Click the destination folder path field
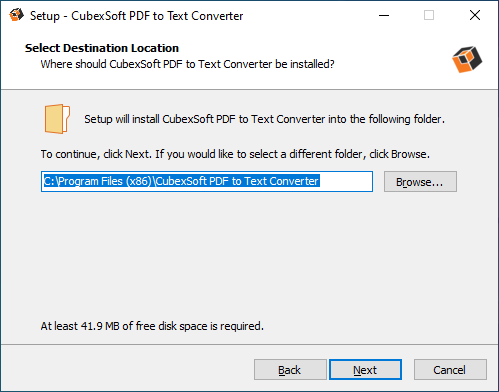The height and width of the screenshot is (392, 499). coord(207,182)
